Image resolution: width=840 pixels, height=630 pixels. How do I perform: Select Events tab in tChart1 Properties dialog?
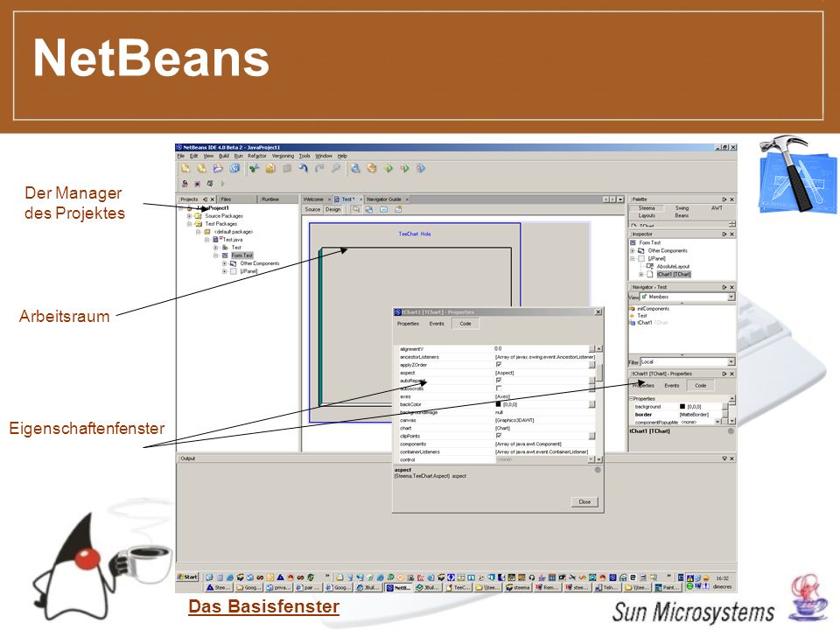(x=437, y=324)
